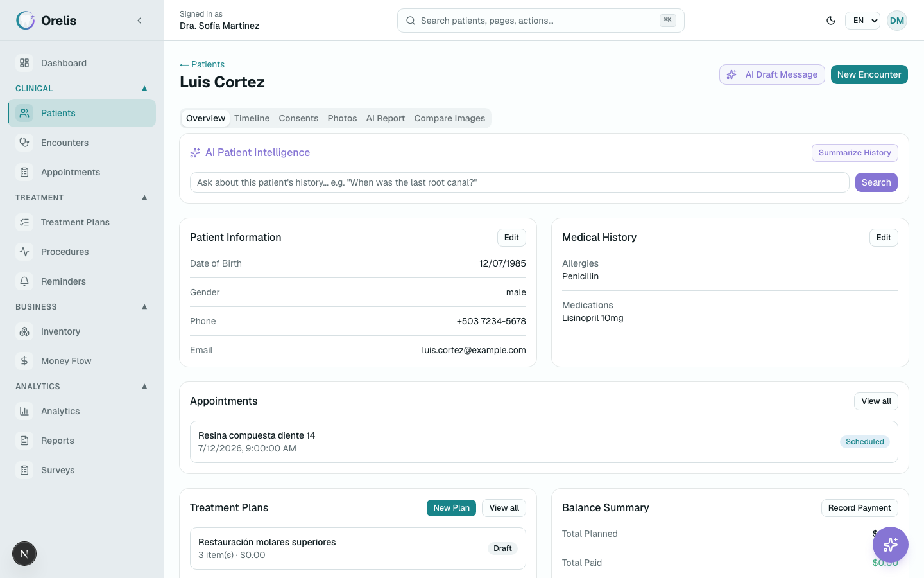Image resolution: width=924 pixels, height=578 pixels.
Task: View all Appointments
Action: pyautogui.click(x=876, y=401)
